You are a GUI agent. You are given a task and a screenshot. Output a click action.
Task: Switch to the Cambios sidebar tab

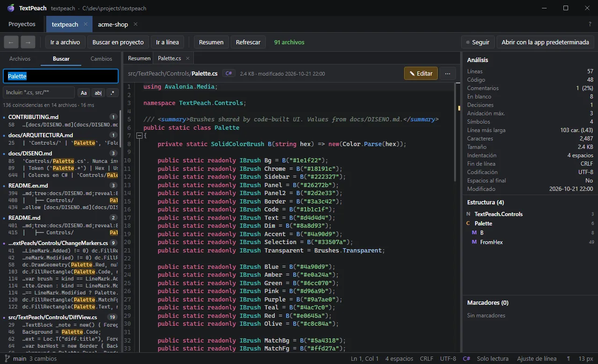(101, 59)
